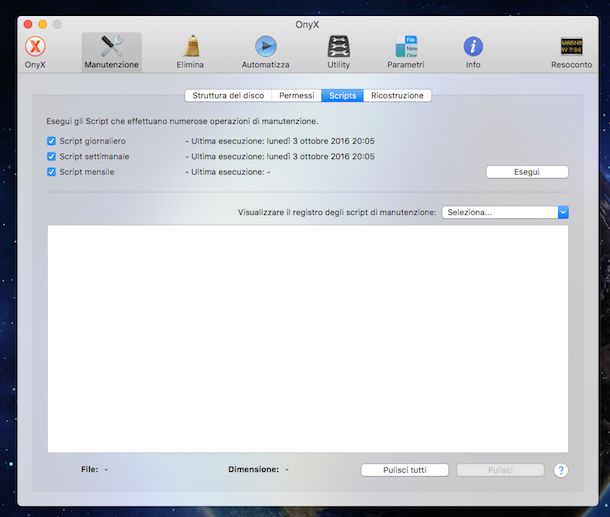Image resolution: width=610 pixels, height=517 pixels.
Task: Click the Pulisci tutti button
Action: (405, 470)
